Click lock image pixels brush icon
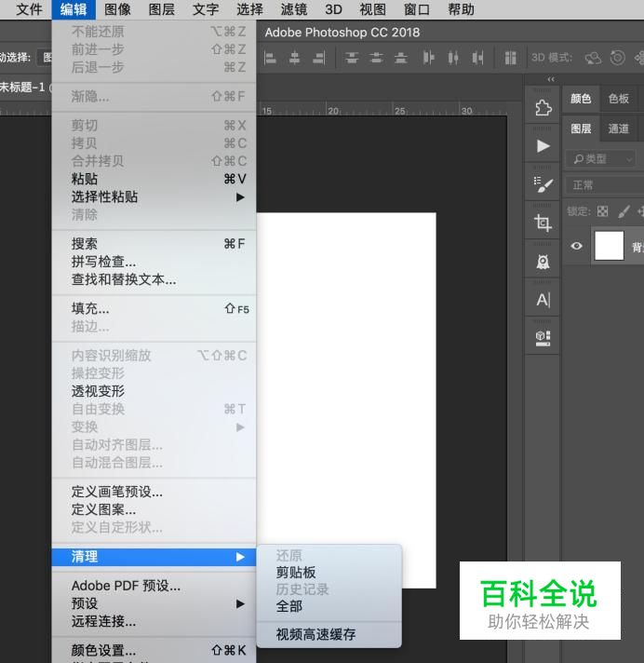The image size is (644, 663). pos(624,211)
